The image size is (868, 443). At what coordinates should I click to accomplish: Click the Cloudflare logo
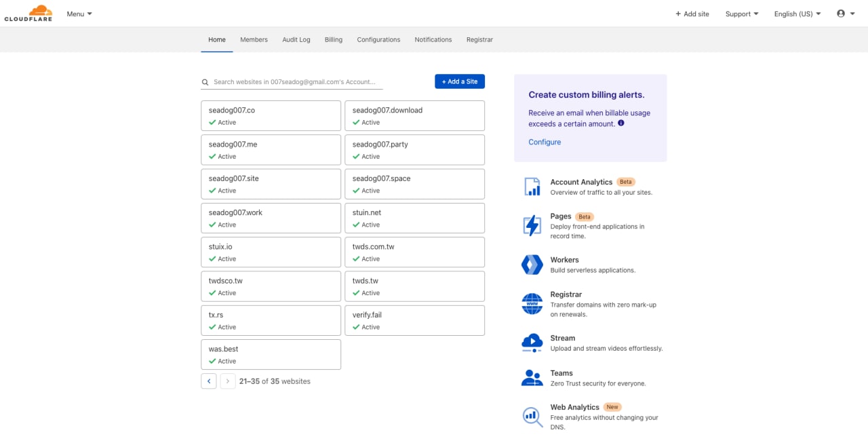[x=28, y=14]
